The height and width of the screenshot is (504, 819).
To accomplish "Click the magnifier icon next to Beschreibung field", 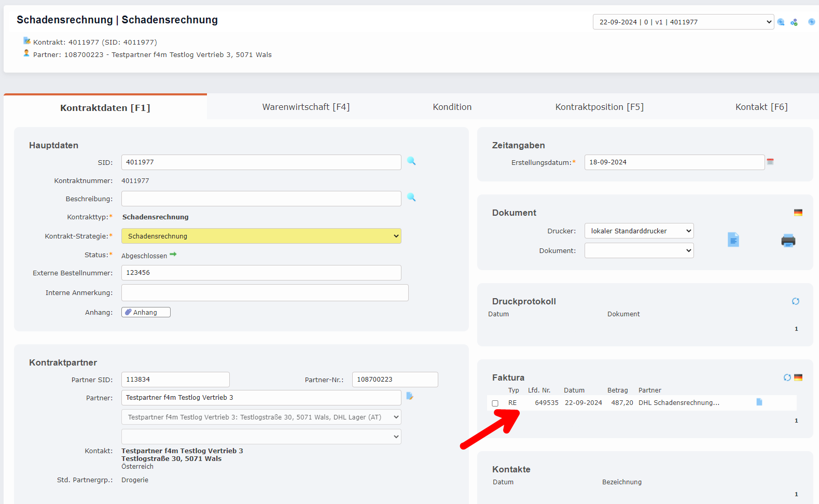I will [x=411, y=198].
